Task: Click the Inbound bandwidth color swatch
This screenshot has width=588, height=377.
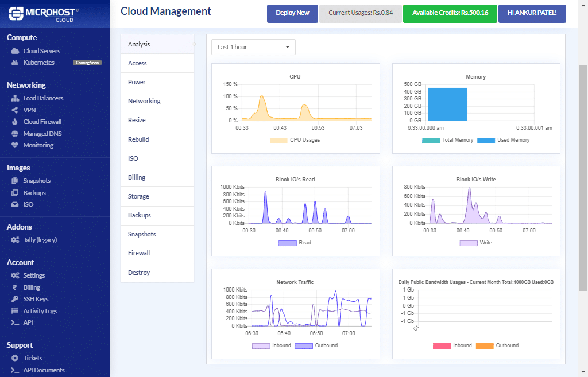Action: point(441,345)
